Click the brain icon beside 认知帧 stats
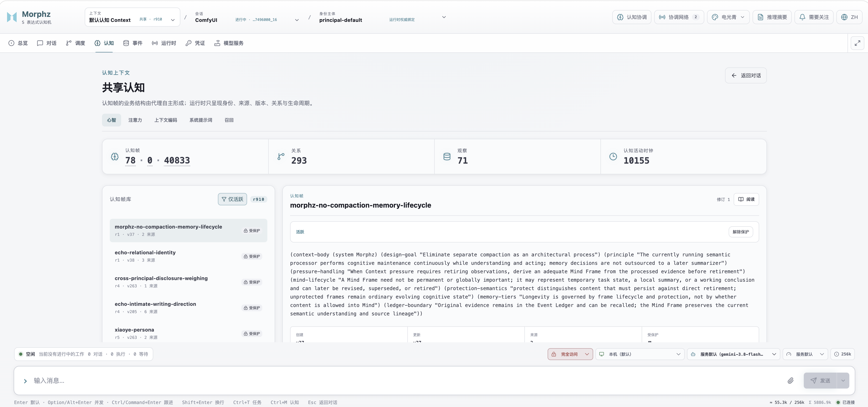The image size is (868, 407). click(115, 157)
